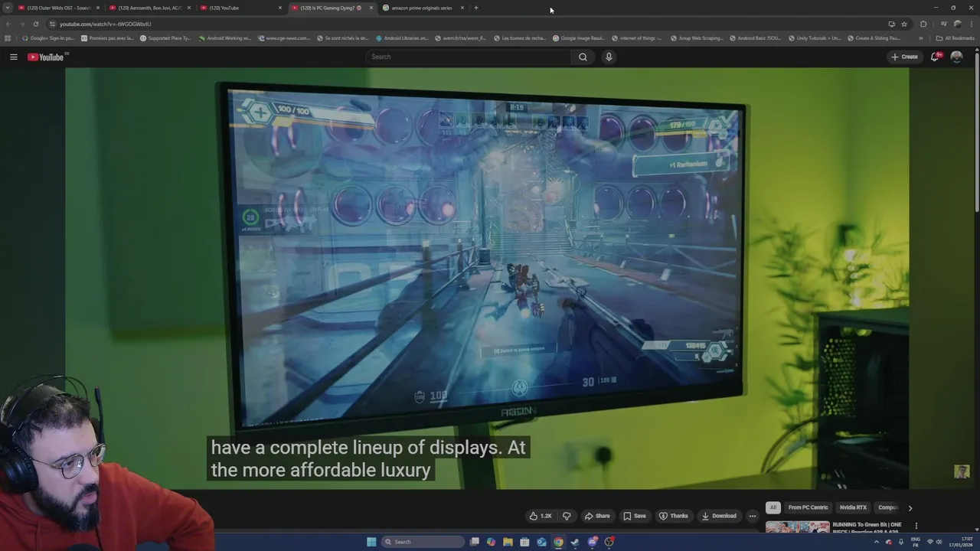Open Android Working wi... bookmark
980x551 pixels.
(x=225, y=38)
